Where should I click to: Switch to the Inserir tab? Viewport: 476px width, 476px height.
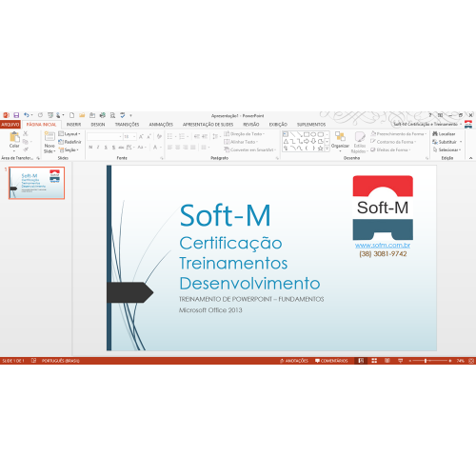[73, 125]
